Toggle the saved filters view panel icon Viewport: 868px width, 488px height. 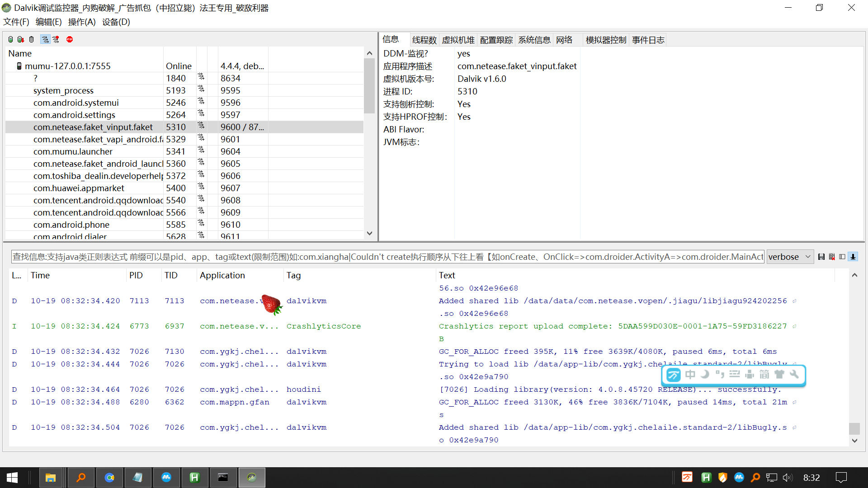tap(842, 257)
